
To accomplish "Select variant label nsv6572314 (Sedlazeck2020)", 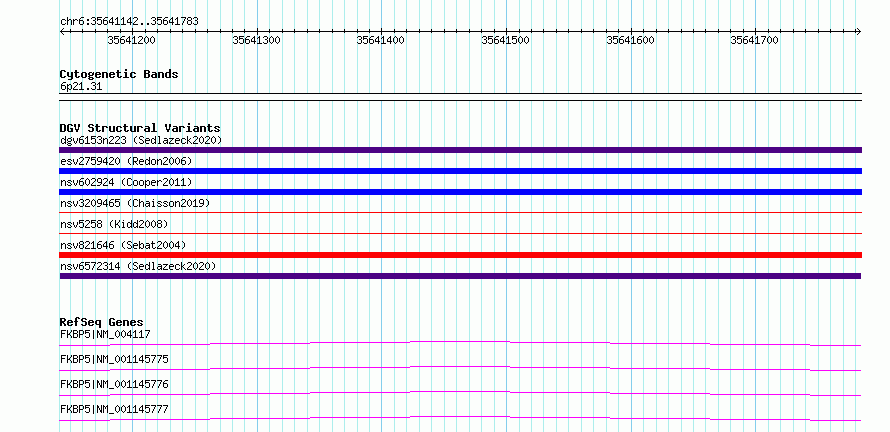I will pos(138,266).
